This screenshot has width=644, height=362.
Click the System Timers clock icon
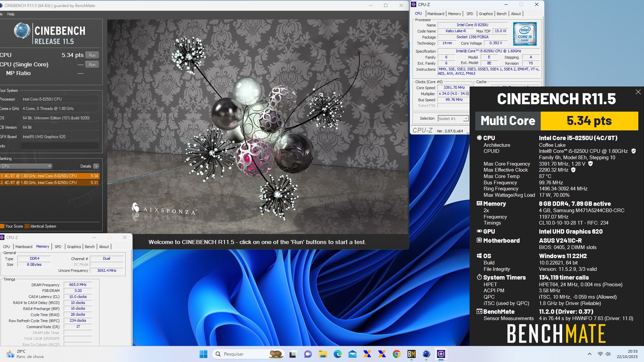(x=479, y=277)
